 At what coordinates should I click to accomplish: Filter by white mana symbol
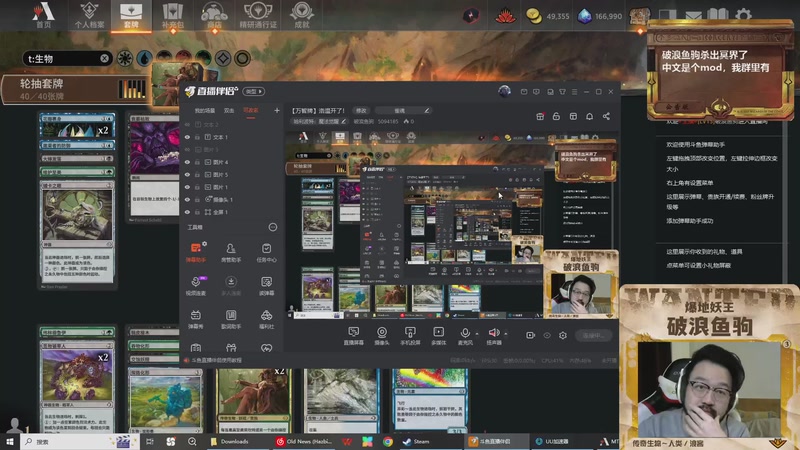(x=125, y=59)
